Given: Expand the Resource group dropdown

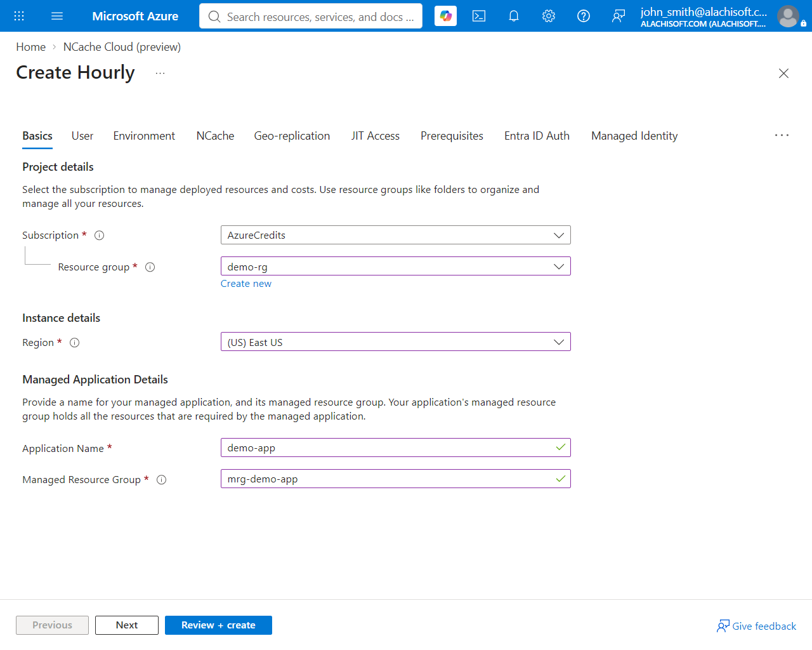Looking at the screenshot, I should pyautogui.click(x=396, y=266).
